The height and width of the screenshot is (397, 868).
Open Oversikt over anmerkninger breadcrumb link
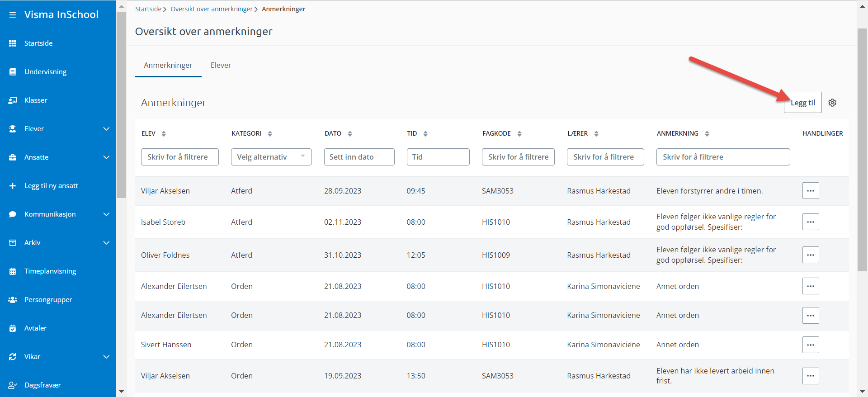(212, 9)
